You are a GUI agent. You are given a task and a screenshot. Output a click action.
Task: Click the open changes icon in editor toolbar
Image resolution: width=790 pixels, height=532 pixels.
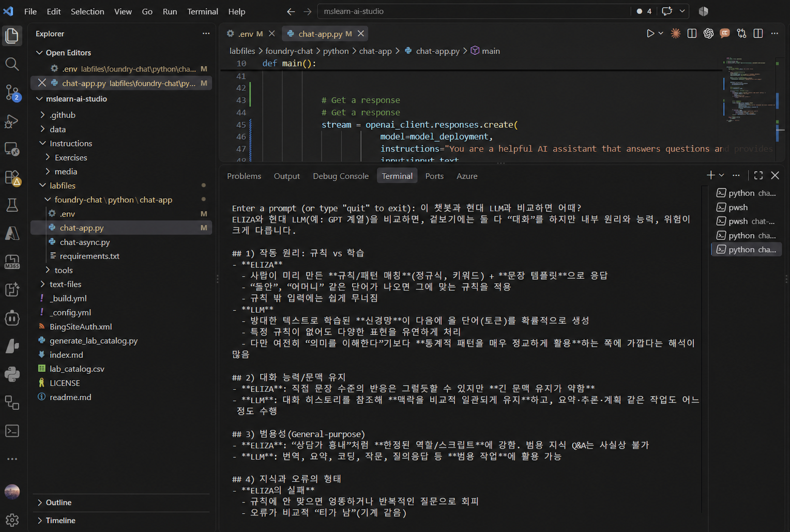[x=741, y=34]
